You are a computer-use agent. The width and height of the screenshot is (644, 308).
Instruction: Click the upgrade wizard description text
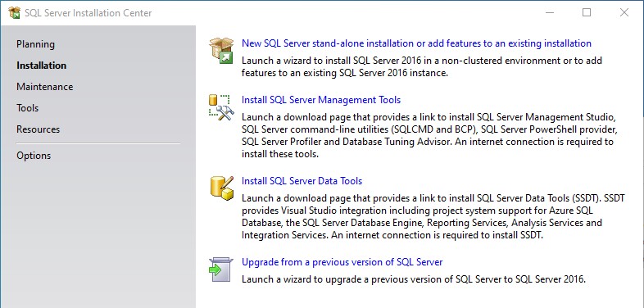[414, 279]
